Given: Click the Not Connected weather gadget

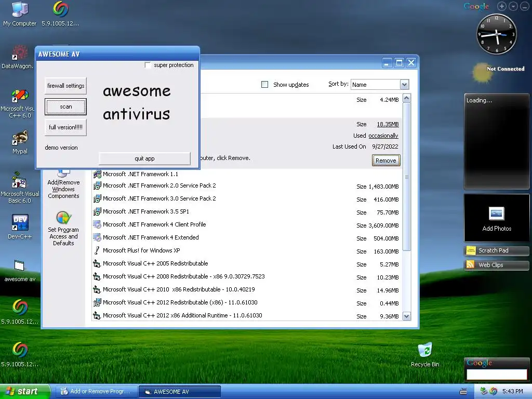Looking at the screenshot, I should [x=499, y=72].
